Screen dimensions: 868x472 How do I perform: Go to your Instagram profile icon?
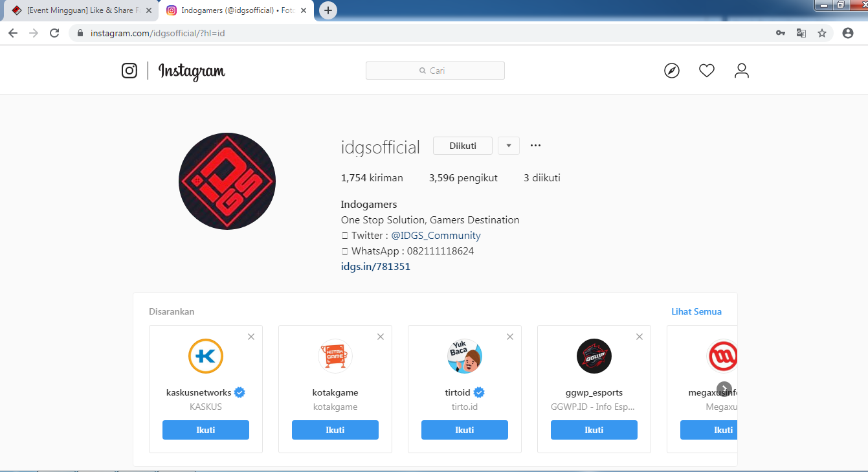[x=742, y=71]
